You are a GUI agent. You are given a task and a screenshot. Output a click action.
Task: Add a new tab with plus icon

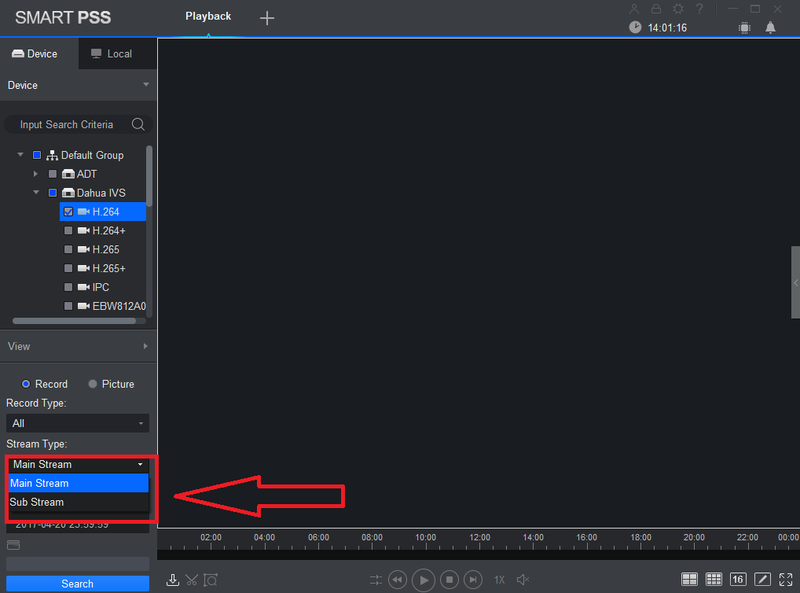[x=267, y=18]
